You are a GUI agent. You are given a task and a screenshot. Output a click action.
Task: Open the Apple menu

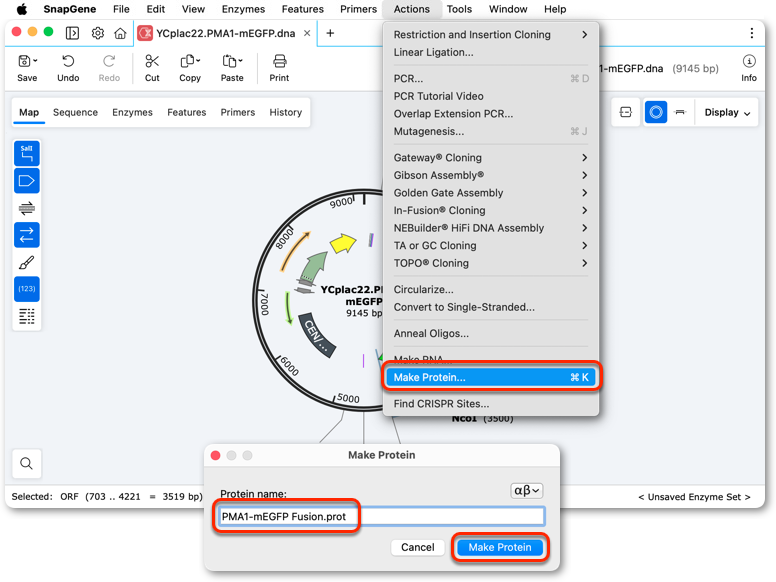22,9
